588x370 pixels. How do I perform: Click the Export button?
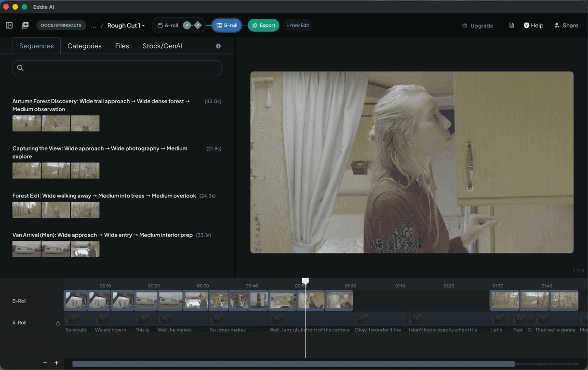click(x=264, y=26)
